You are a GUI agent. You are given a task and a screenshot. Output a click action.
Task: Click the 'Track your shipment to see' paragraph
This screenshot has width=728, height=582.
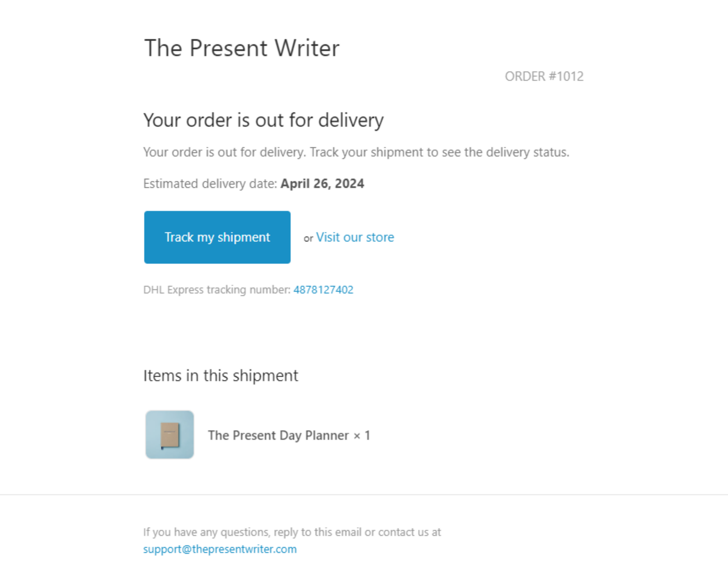(x=356, y=152)
